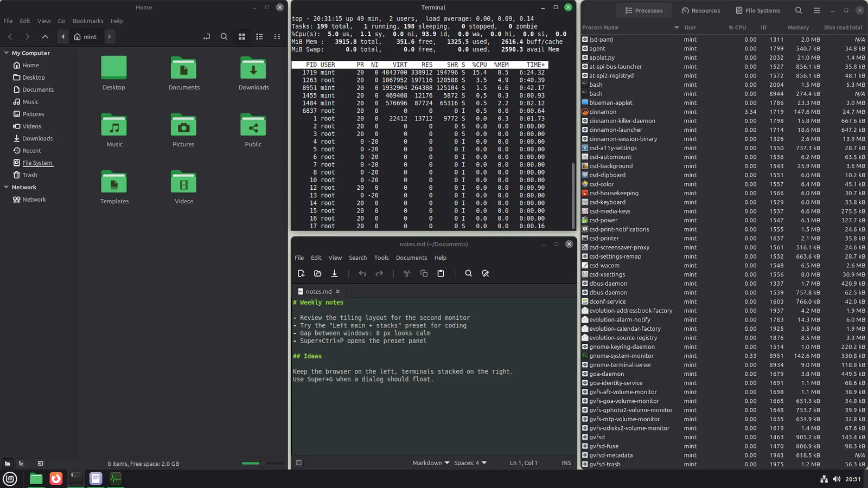This screenshot has height=488, width=868.
Task: Open the Markdown language dropdown
Action: click(431, 463)
